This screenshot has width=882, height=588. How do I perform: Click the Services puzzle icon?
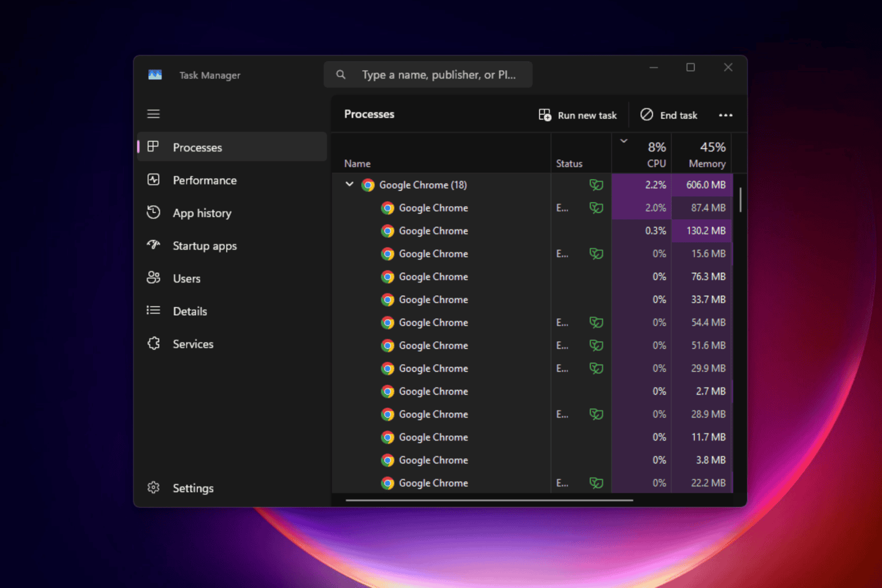click(x=153, y=343)
